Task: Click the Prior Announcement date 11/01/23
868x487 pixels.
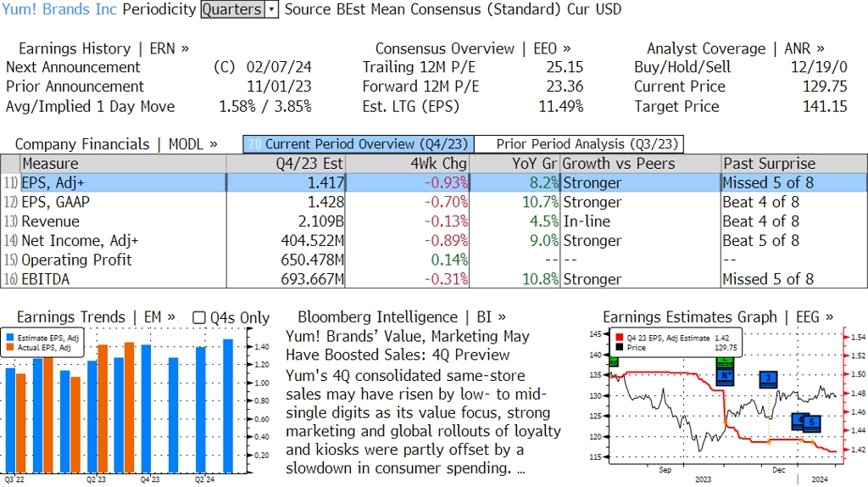Action: point(279,87)
